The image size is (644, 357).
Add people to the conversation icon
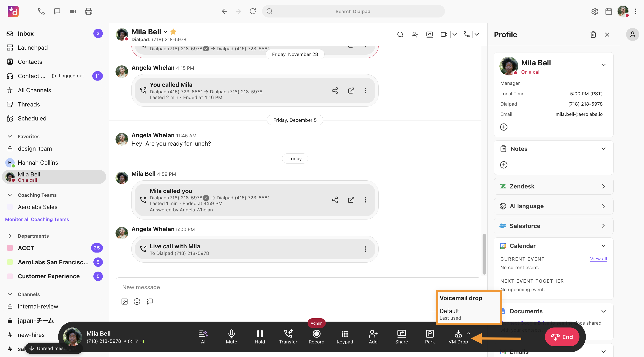click(x=415, y=35)
